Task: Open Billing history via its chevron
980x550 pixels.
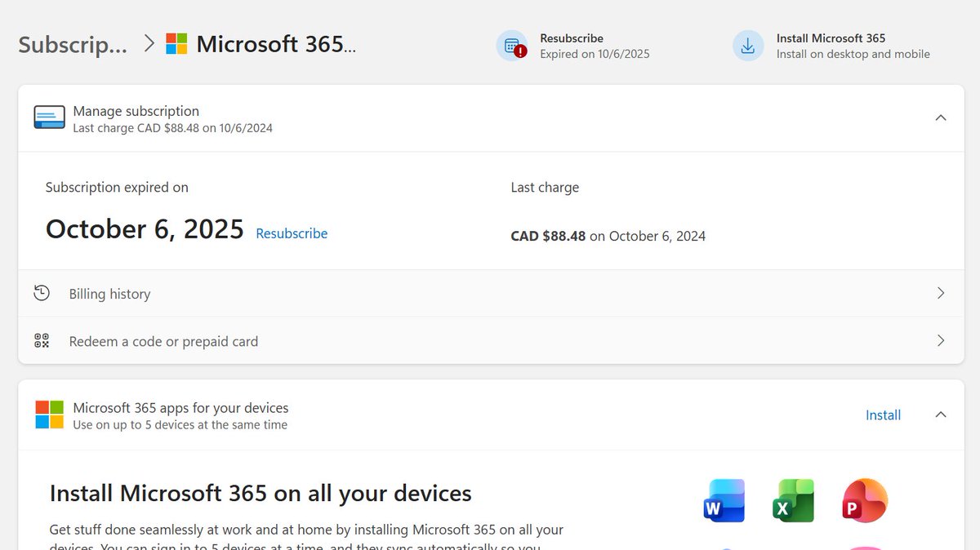Action: [941, 293]
